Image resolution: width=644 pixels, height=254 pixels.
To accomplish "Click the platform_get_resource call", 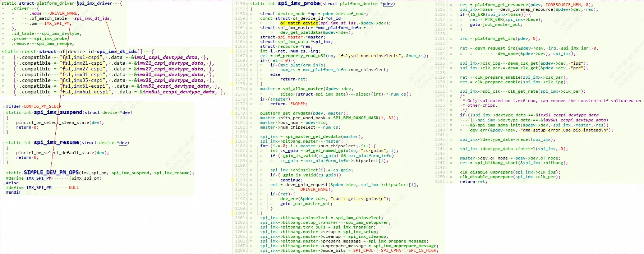I will [501, 5].
